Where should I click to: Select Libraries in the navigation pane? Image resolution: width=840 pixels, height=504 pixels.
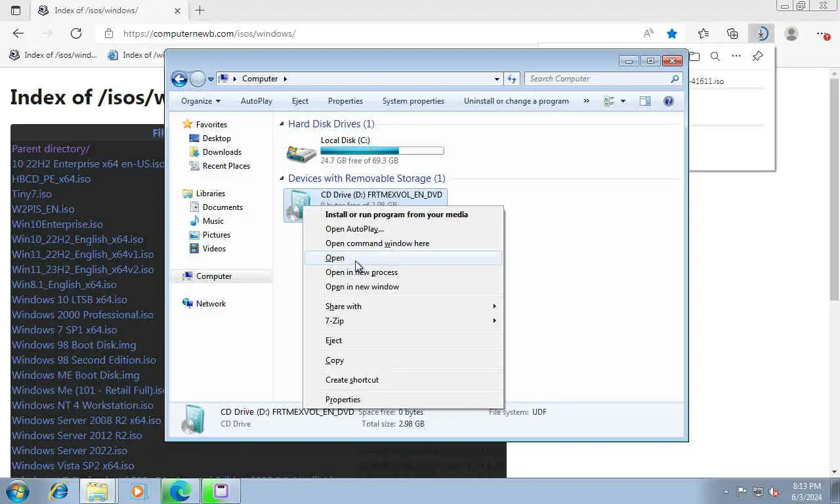point(210,194)
